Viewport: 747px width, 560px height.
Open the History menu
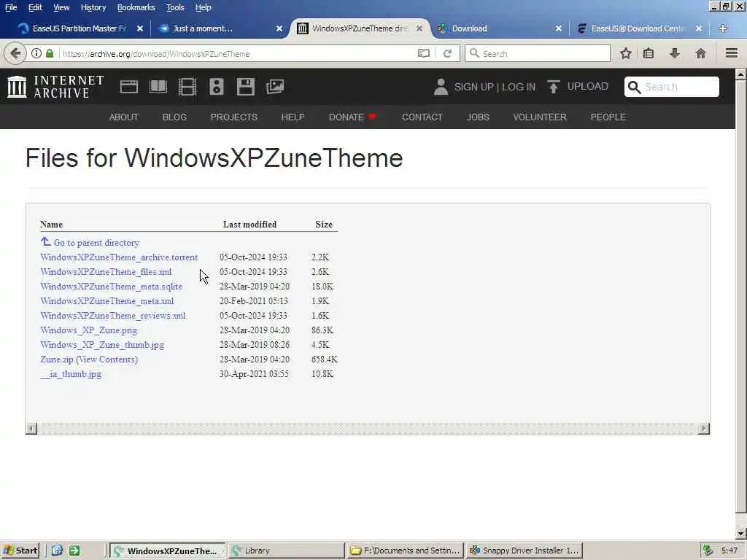tap(93, 7)
